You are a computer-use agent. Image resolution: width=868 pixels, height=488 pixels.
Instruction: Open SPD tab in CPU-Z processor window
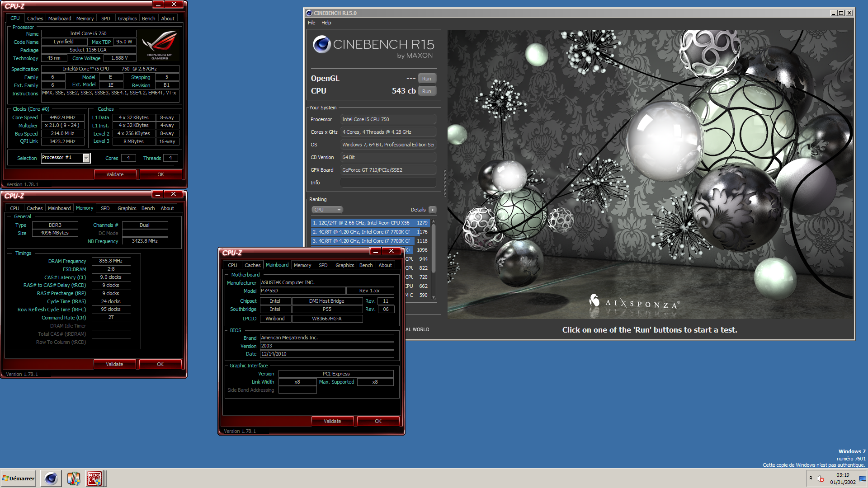click(106, 19)
